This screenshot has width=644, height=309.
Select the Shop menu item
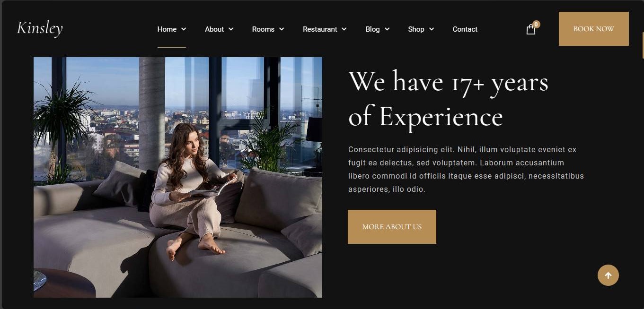tap(416, 29)
